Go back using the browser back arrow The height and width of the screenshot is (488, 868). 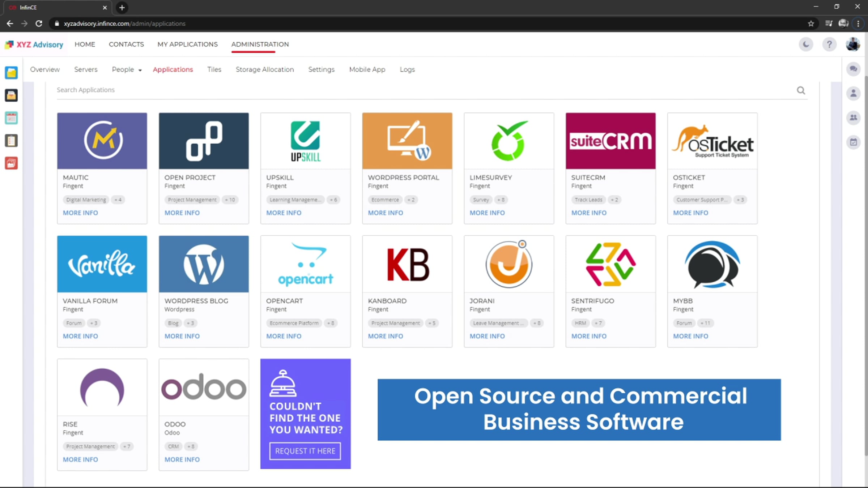10,23
